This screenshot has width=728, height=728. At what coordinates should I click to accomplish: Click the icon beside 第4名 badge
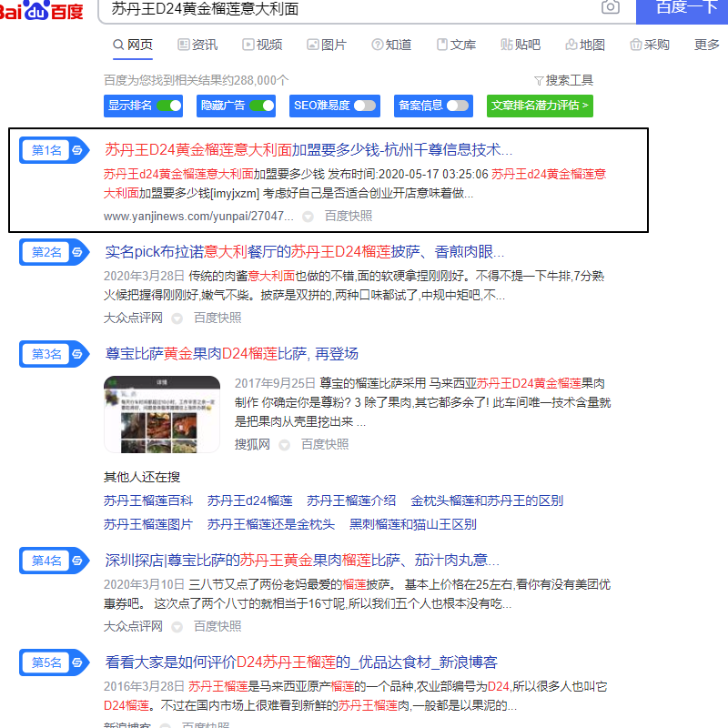click(77, 561)
